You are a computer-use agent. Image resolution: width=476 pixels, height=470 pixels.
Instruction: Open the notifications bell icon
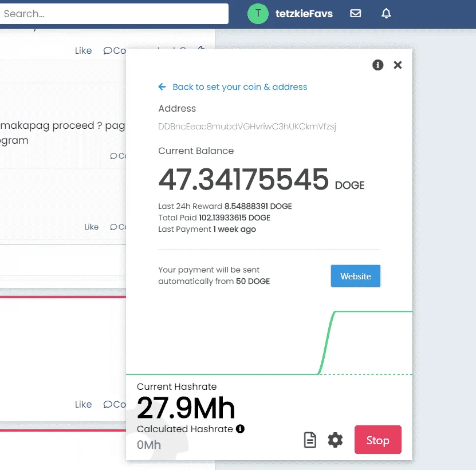click(x=386, y=13)
